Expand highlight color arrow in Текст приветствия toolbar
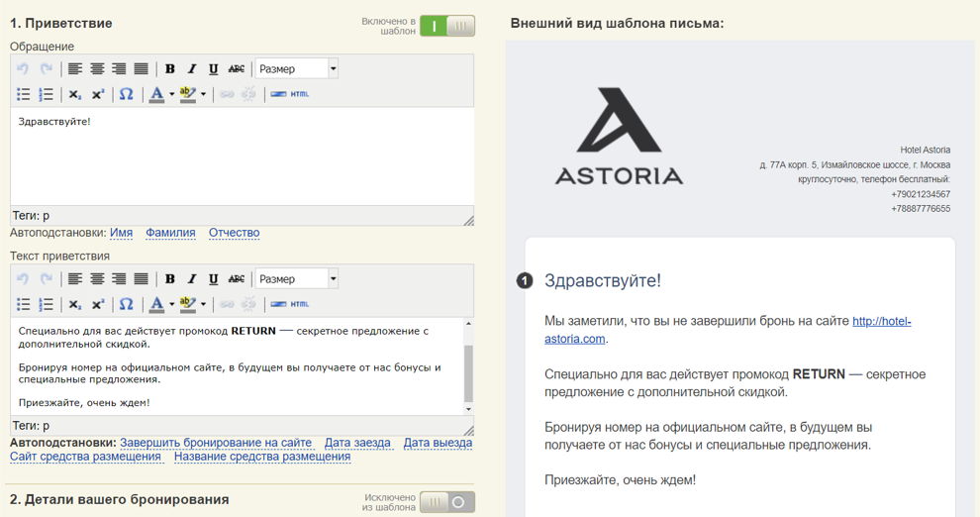Image resolution: width=980 pixels, height=517 pixels. coord(203,304)
